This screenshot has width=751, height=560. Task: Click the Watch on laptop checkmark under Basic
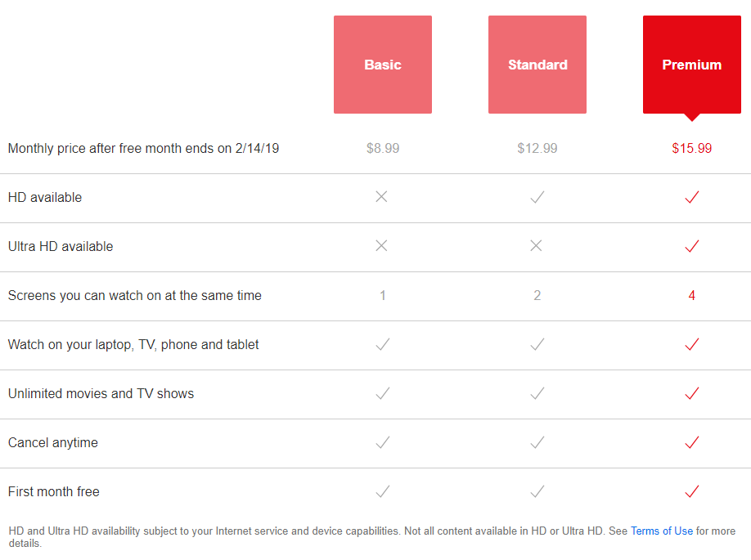(383, 344)
